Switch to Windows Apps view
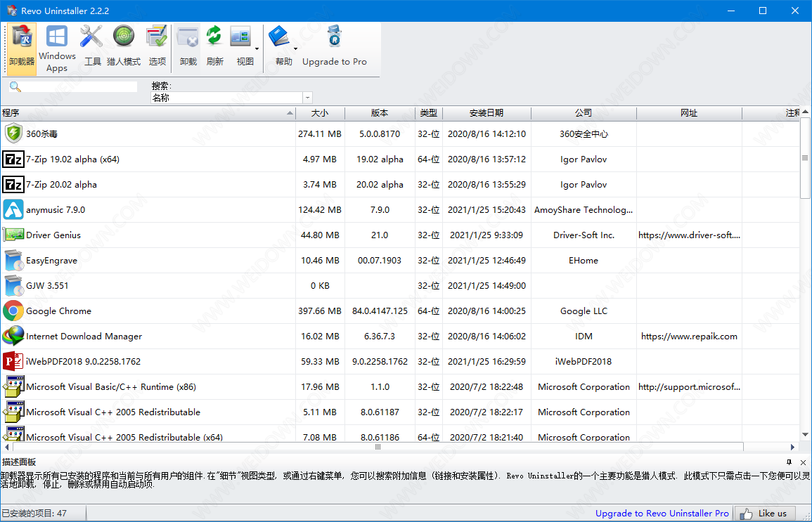The image size is (812, 522). coord(57,48)
